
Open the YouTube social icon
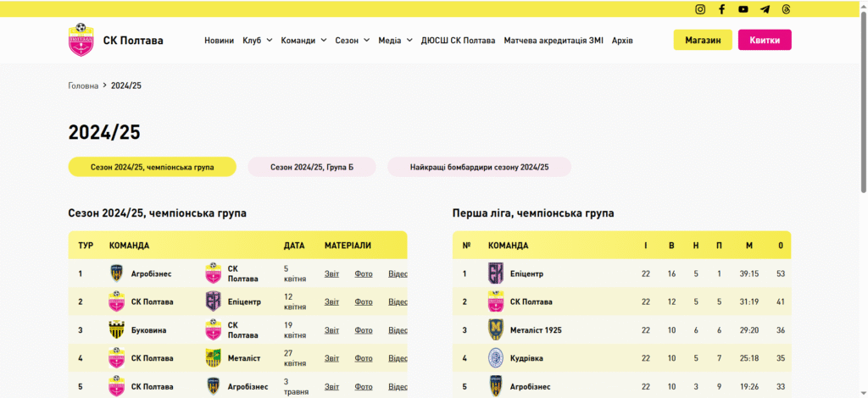(743, 8)
